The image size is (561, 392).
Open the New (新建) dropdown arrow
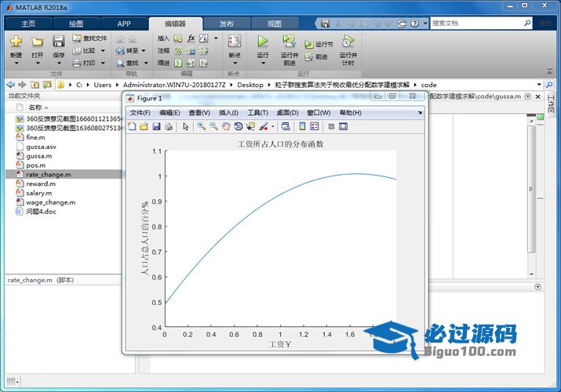click(x=16, y=64)
